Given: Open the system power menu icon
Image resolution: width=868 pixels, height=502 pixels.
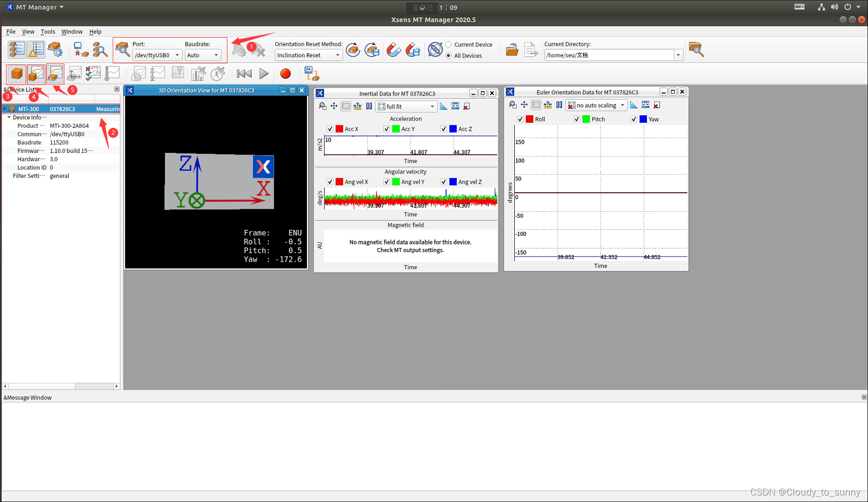Looking at the screenshot, I should (x=848, y=7).
